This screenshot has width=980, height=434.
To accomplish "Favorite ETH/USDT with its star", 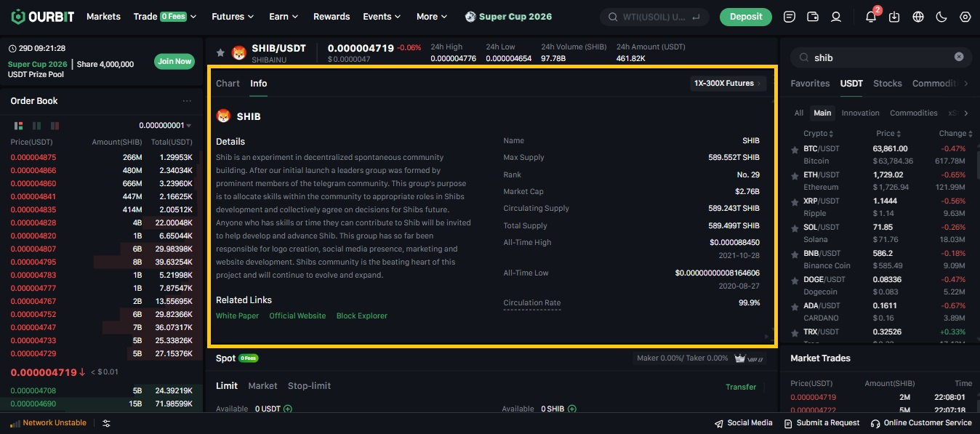I will 795,176.
